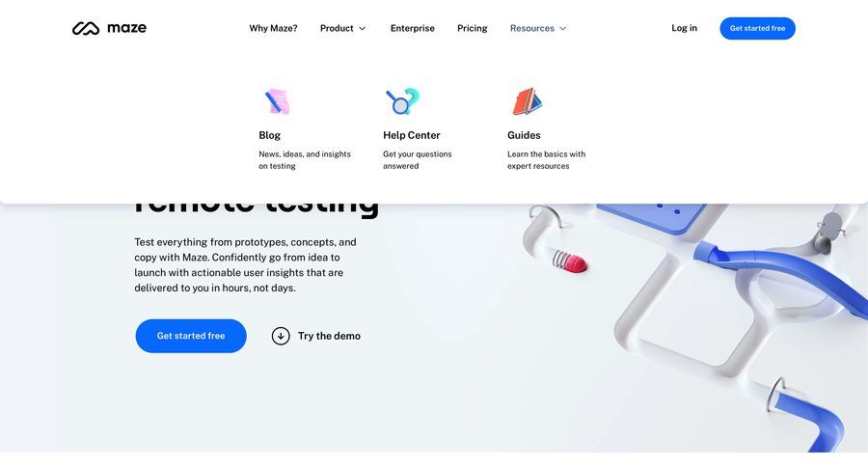Go to Why Maze? page

pos(273,28)
